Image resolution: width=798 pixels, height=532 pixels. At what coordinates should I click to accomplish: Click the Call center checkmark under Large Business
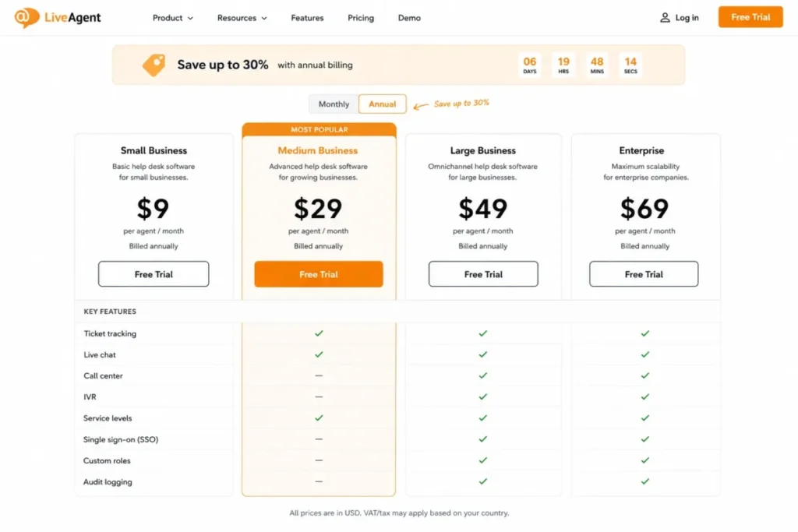[x=483, y=375]
